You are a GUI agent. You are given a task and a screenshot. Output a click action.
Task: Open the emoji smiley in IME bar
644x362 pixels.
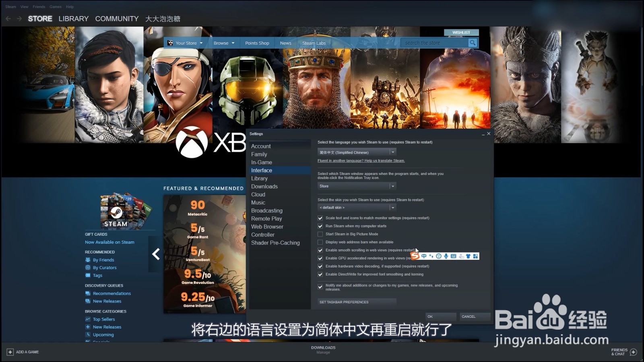[x=439, y=256]
